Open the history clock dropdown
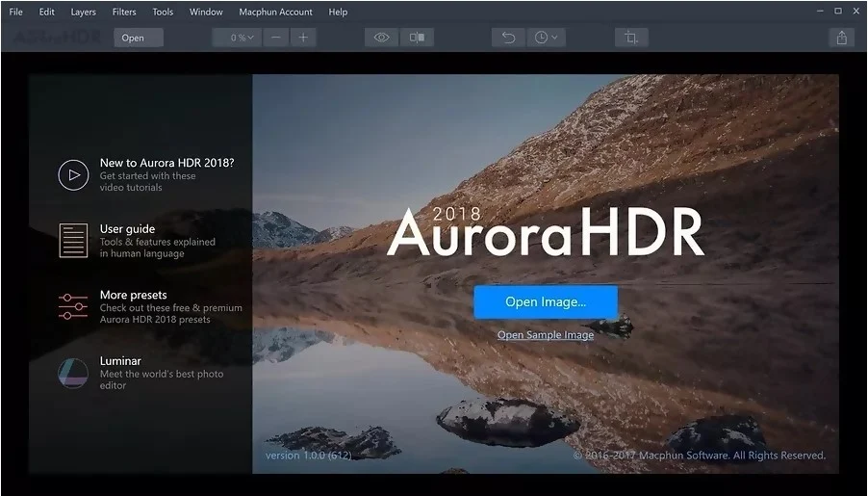 [546, 38]
